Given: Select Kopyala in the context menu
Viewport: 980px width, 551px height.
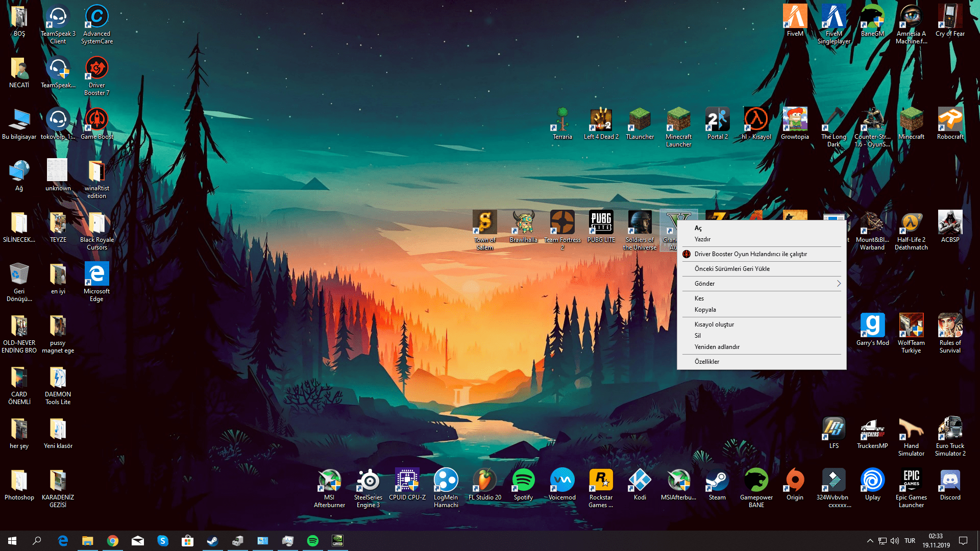Looking at the screenshot, I should click(705, 310).
